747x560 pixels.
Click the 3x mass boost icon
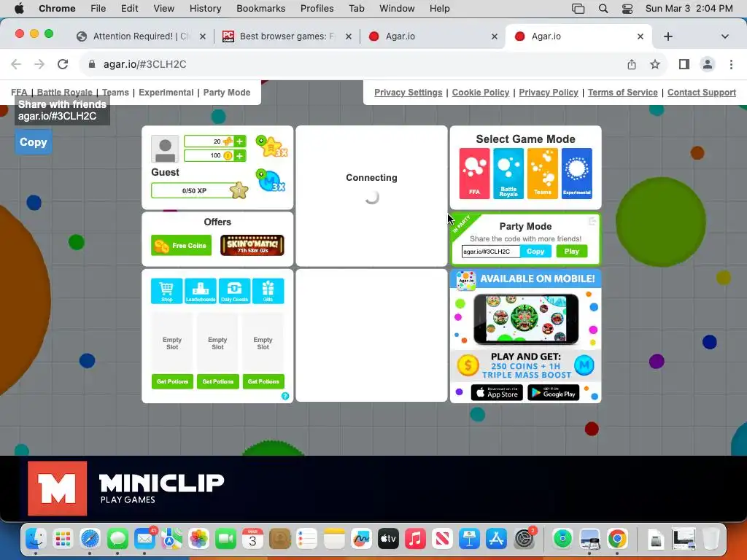tap(271, 181)
